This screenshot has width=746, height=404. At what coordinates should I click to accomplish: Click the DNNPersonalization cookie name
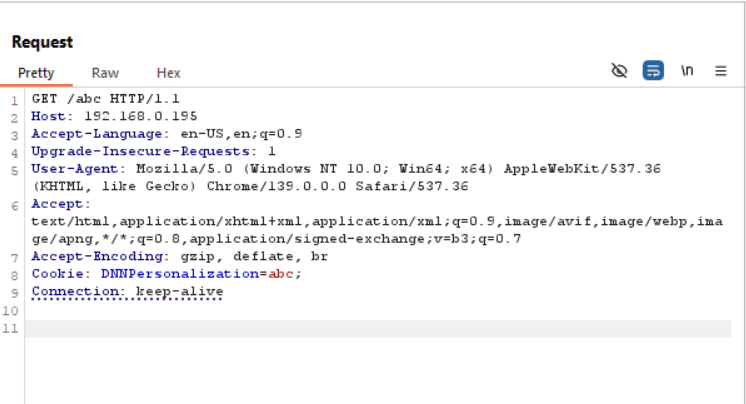point(180,274)
